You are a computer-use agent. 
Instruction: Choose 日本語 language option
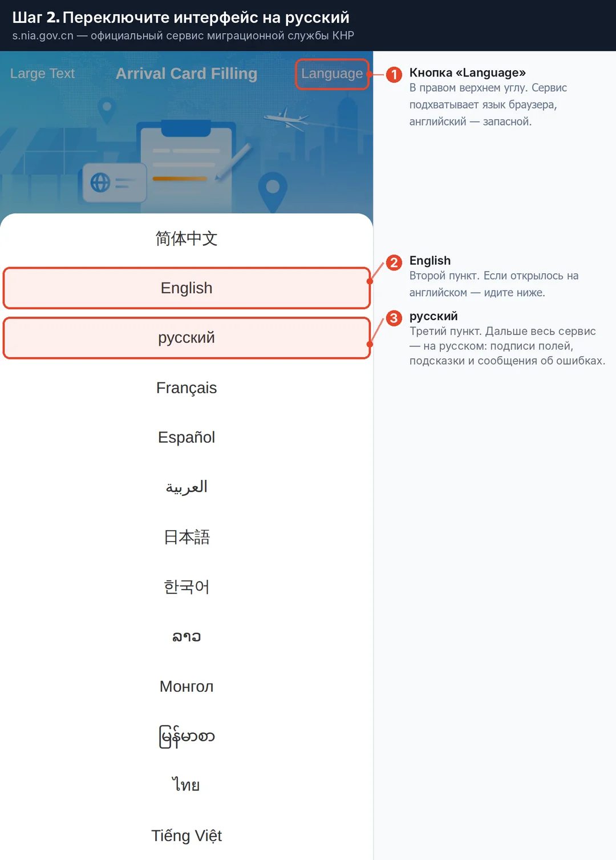[187, 537]
